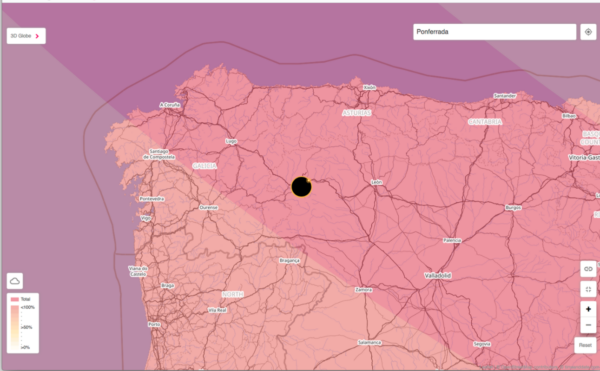Click the Reset map button

click(585, 345)
